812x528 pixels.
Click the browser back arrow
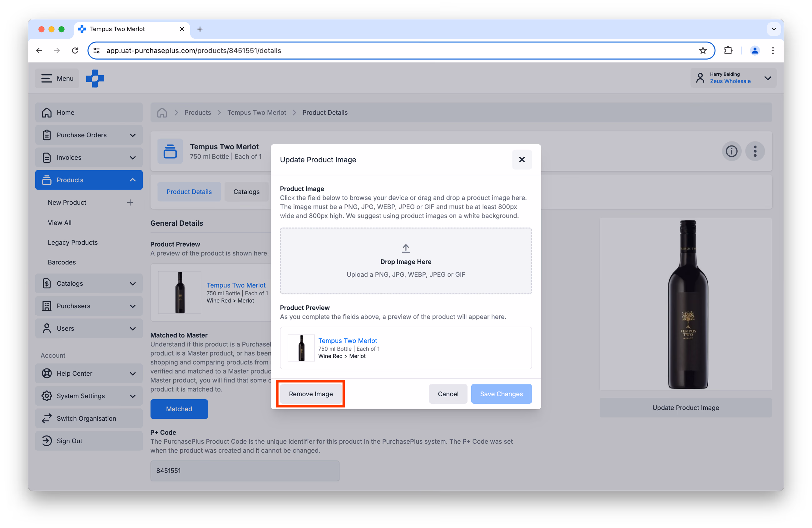pos(39,51)
